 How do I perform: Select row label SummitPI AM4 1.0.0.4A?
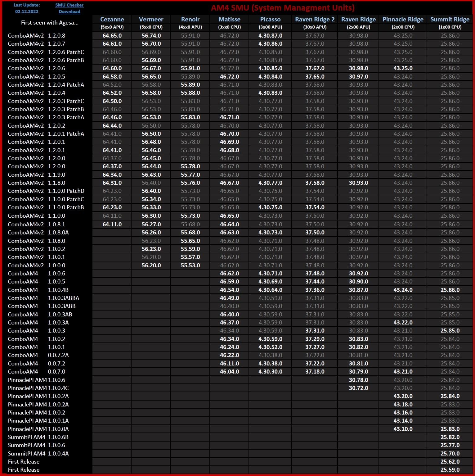tap(38, 453)
